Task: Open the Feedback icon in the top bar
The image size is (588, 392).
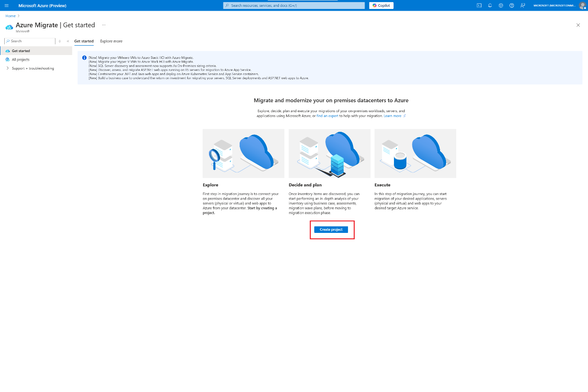Action: click(x=523, y=6)
